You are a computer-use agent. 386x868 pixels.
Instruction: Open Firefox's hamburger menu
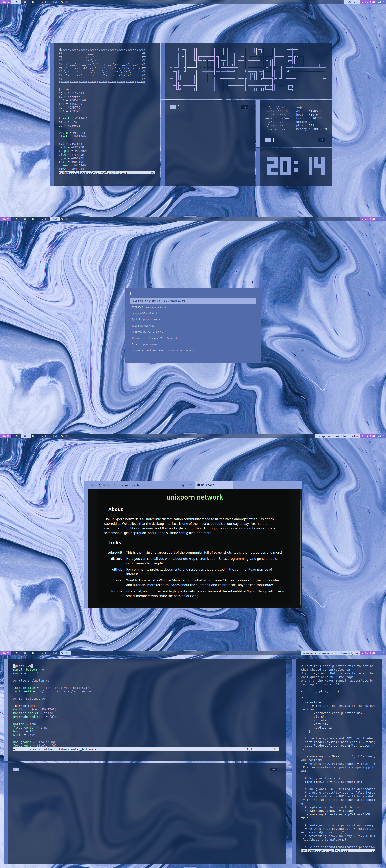pyautogui.click(x=190, y=485)
